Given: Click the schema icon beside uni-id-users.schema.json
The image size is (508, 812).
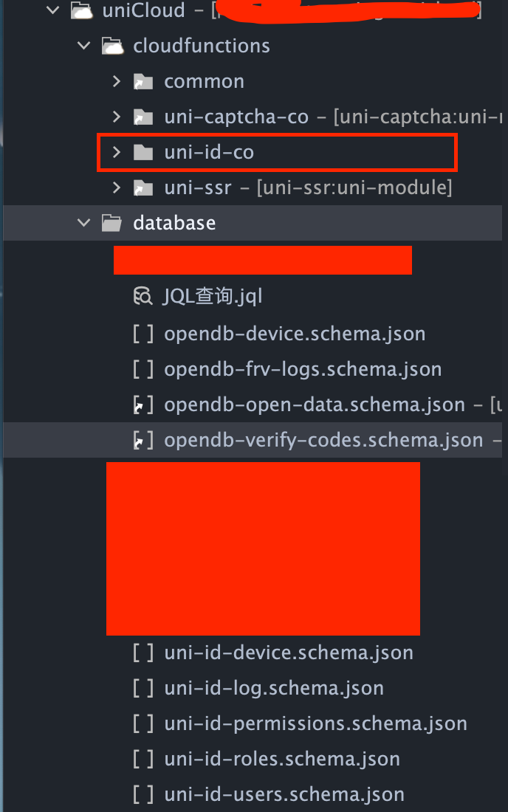Looking at the screenshot, I should tap(143, 794).
